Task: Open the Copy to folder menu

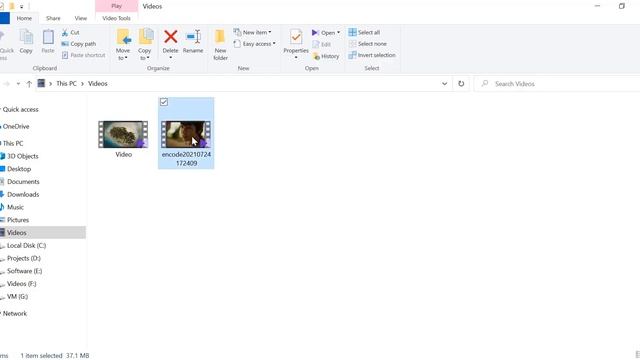Action: coord(144,45)
